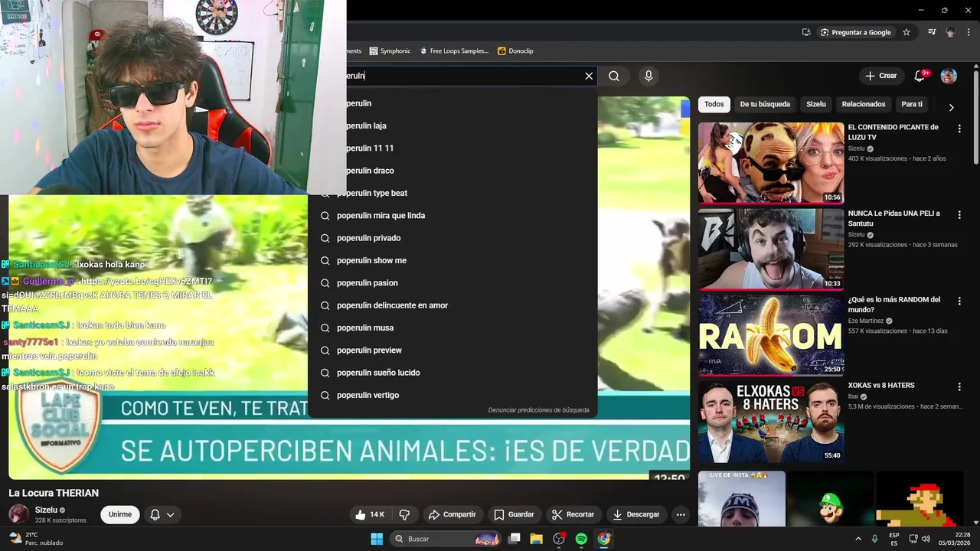Bookmark this page with the star icon
Image resolution: width=980 pixels, height=551 pixels.
coord(906,32)
